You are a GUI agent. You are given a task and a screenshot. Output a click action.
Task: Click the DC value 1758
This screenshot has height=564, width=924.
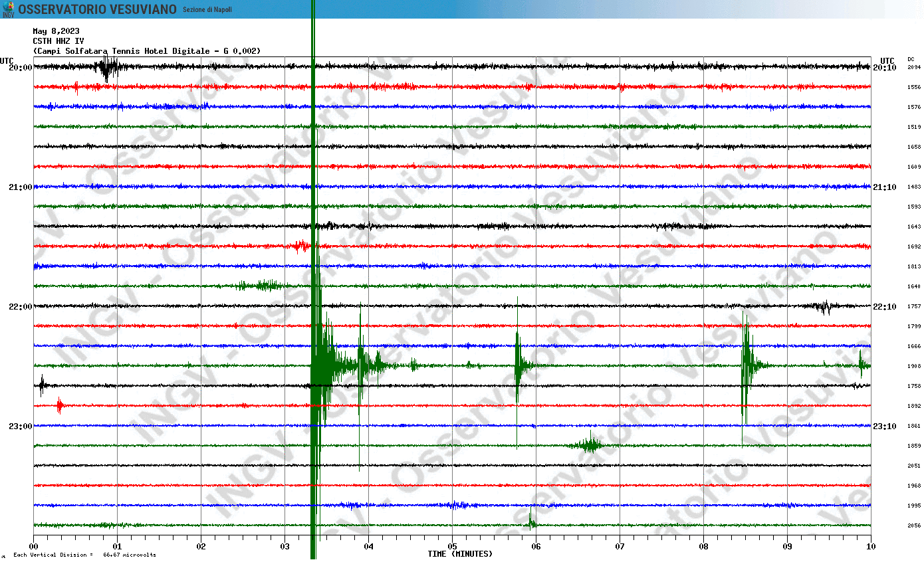(914, 386)
